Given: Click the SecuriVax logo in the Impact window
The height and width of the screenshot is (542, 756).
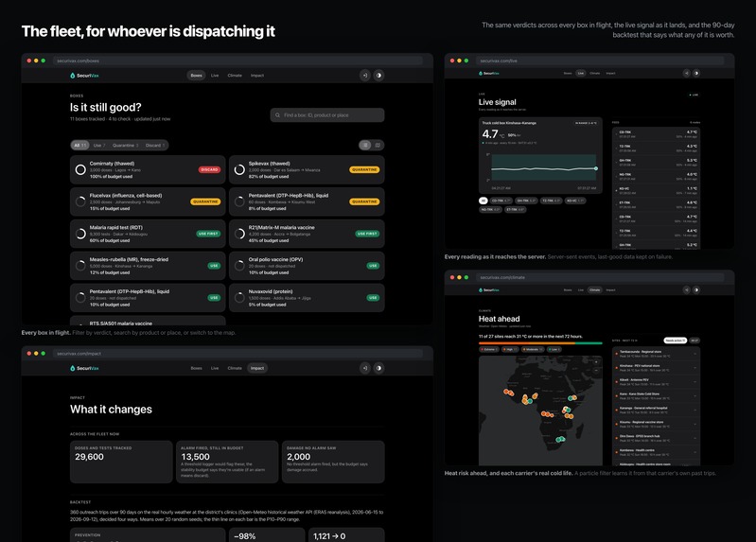Looking at the screenshot, I should click(84, 368).
